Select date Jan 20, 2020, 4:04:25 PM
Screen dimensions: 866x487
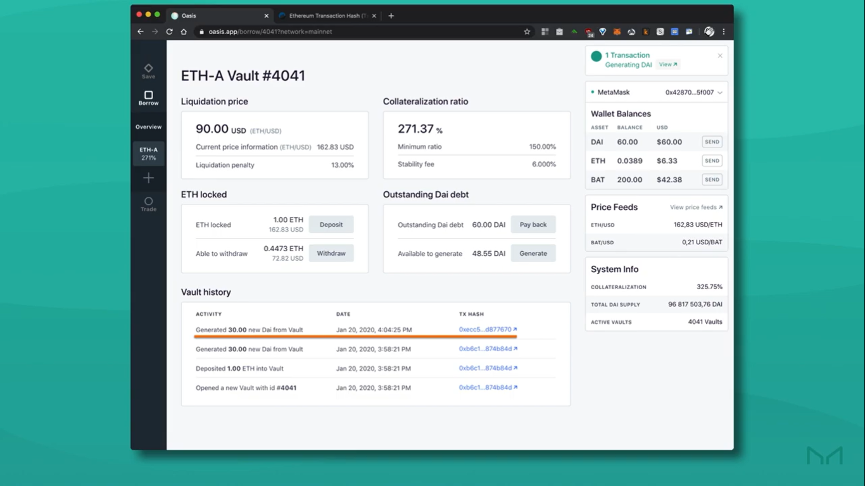coord(374,330)
